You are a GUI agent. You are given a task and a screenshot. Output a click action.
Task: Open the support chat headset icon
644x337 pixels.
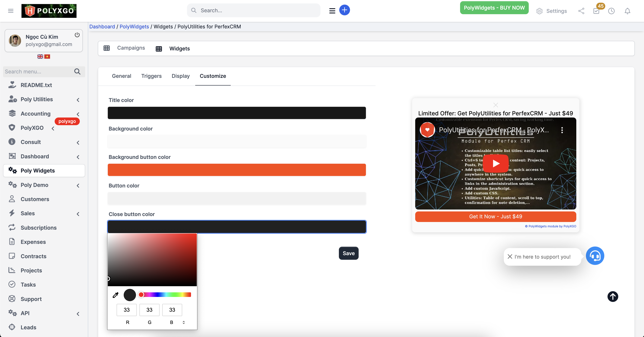tap(595, 256)
